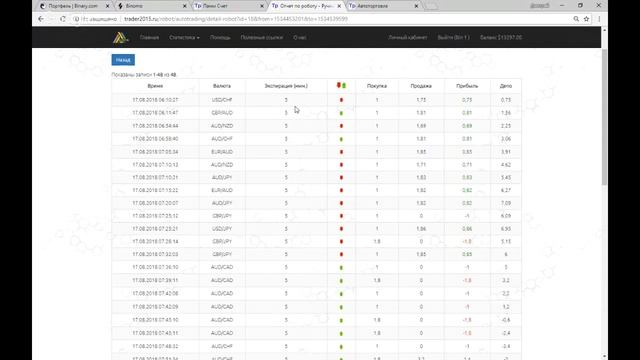Reload the page with refresh icon
Viewport: 640px width, 360px height.
coord(62,19)
